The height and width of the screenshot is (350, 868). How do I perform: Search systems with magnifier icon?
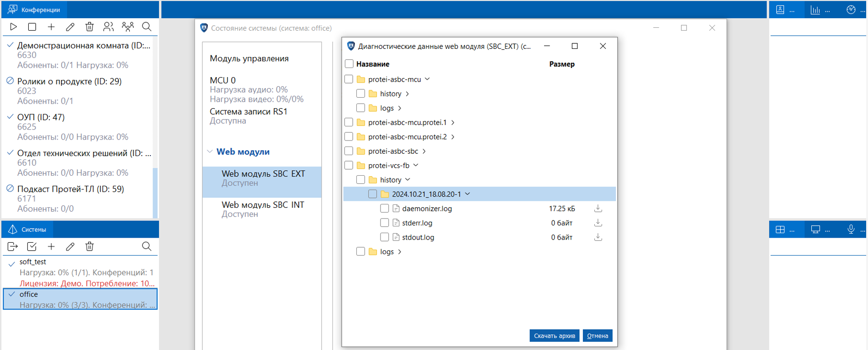[x=147, y=247]
